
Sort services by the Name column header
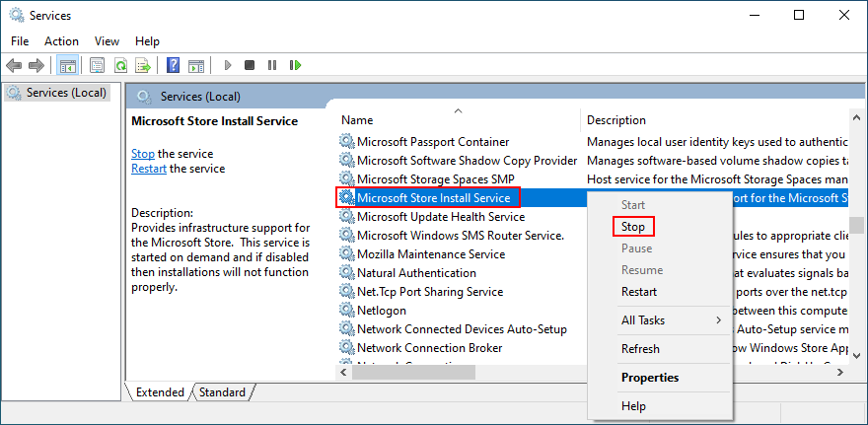pos(357,120)
